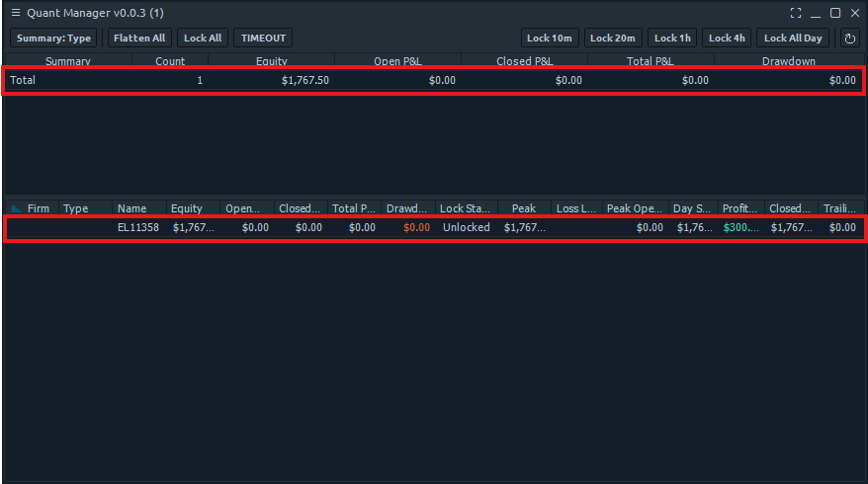Screen dimensions: 868x484
Task: Click the fullscreen icon in title bar
Action: pos(796,13)
